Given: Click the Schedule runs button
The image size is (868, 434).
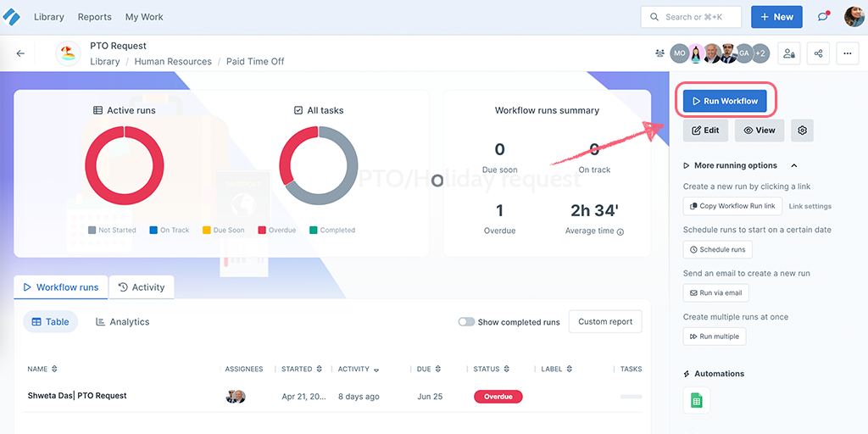Looking at the screenshot, I should coord(717,249).
